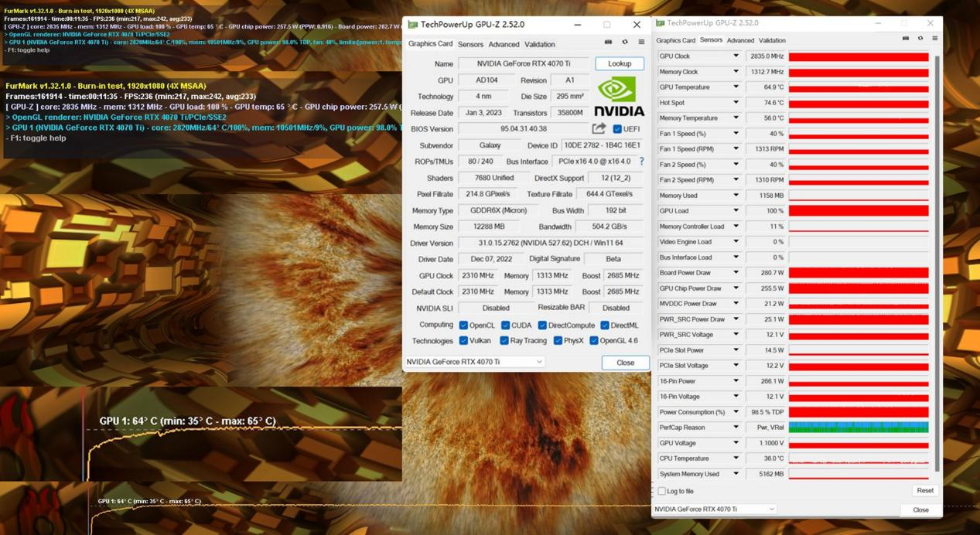Open GPU selector dropdown in Graphics Card window

[475, 362]
